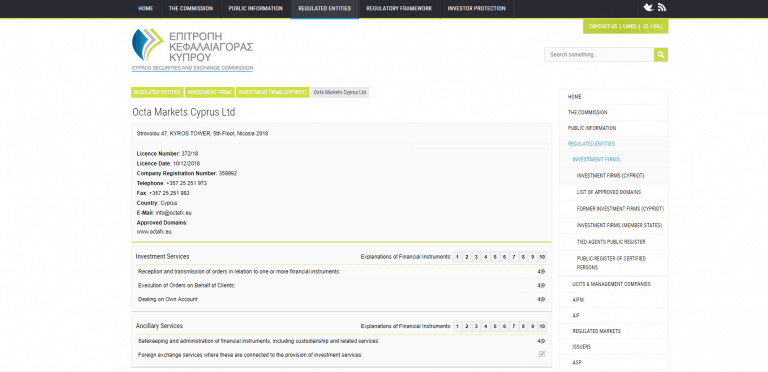Viewport: 768px width, 372px height.
Task: Click Company Registration Number 359992
Action: click(x=187, y=173)
